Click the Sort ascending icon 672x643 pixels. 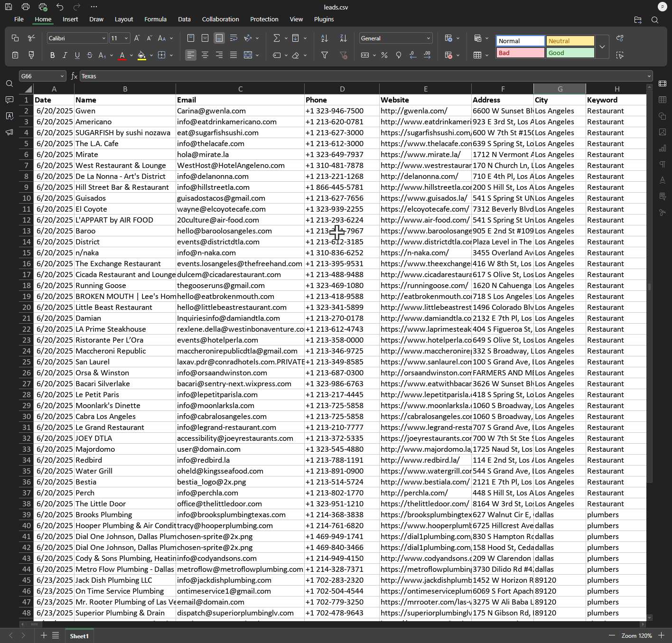pyautogui.click(x=325, y=38)
